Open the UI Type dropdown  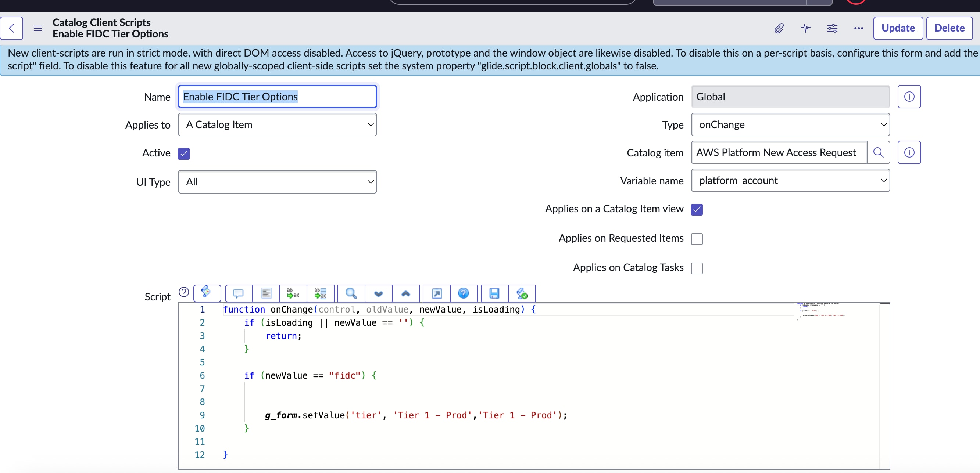coord(277,182)
